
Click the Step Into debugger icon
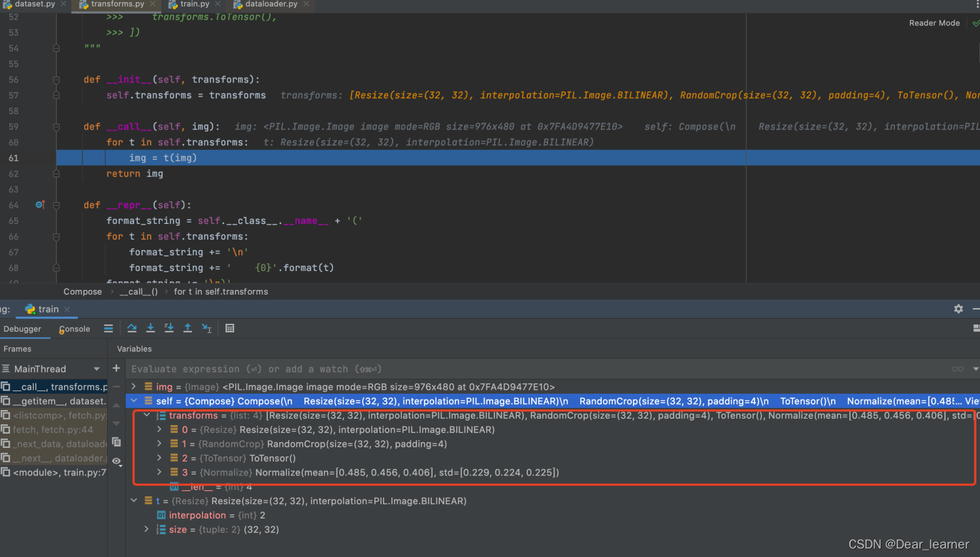[150, 328]
